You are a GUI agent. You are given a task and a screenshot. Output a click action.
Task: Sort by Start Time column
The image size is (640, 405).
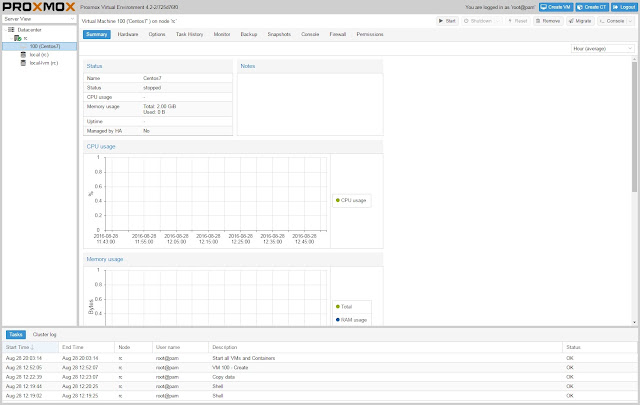(31, 347)
